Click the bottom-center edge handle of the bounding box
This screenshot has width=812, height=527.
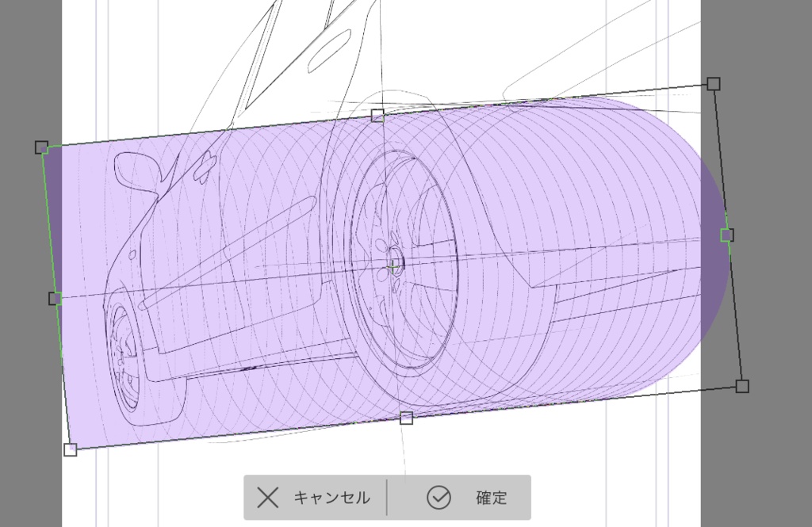(x=407, y=418)
